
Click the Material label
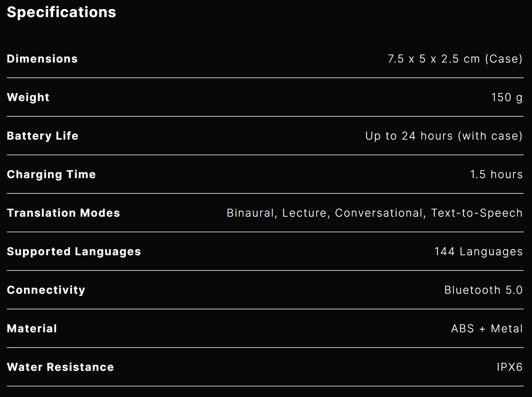(x=32, y=329)
